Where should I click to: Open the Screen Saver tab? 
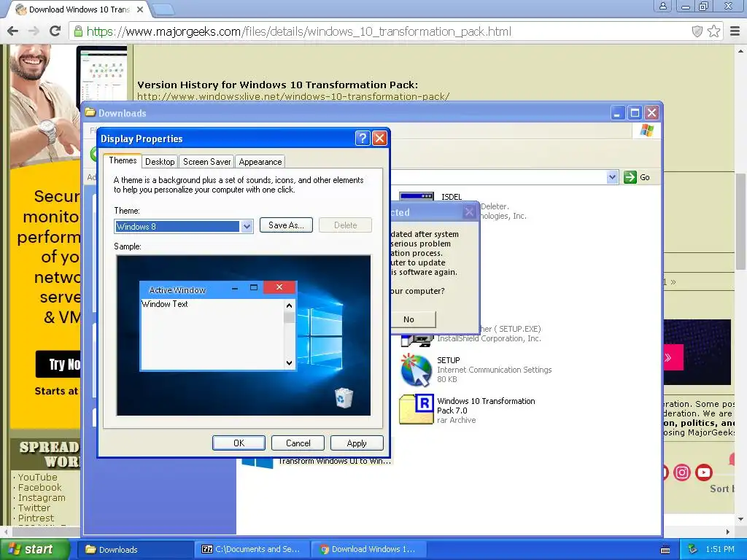point(206,161)
